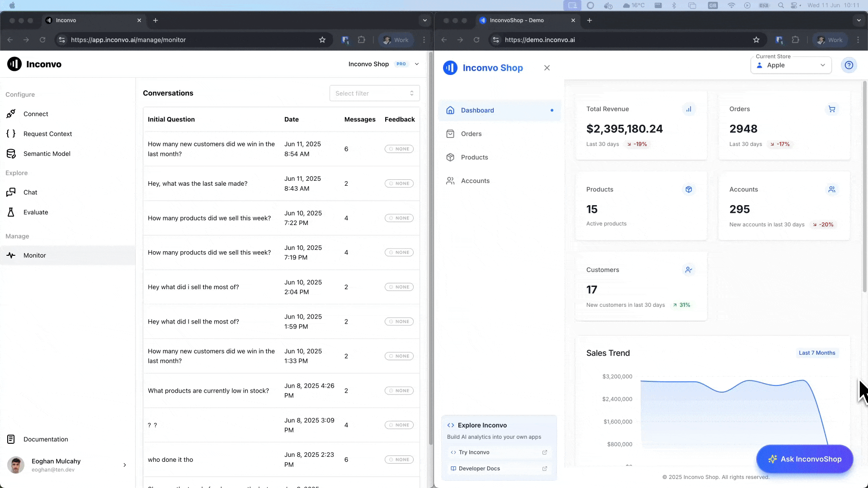This screenshot has width=868, height=488.
Task: Open the '? ?' conversation row
Action: tap(281, 425)
